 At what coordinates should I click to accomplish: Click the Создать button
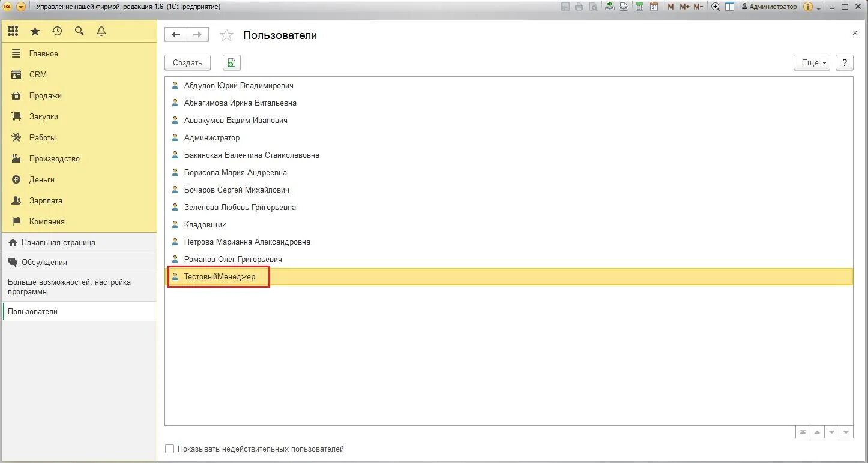point(187,62)
